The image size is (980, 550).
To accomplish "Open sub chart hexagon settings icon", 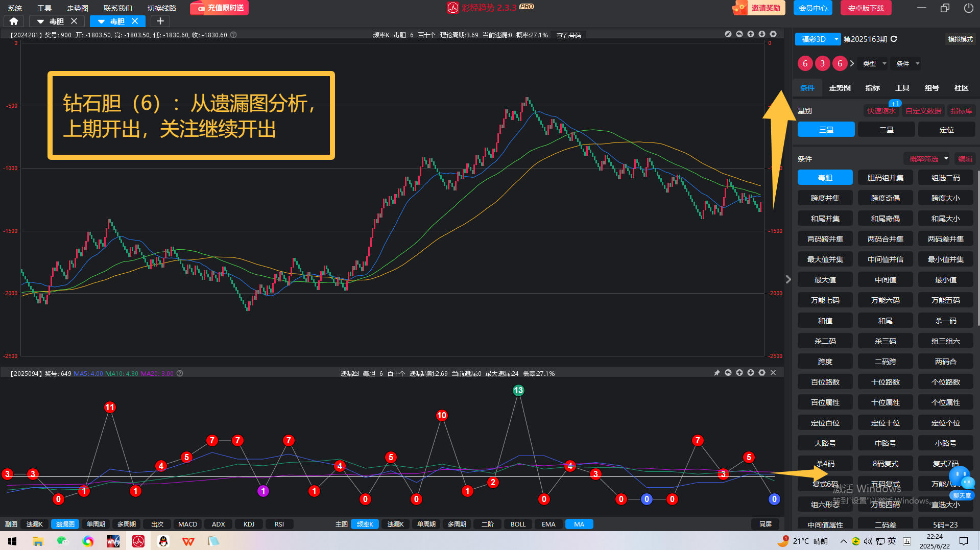I will [x=762, y=373].
